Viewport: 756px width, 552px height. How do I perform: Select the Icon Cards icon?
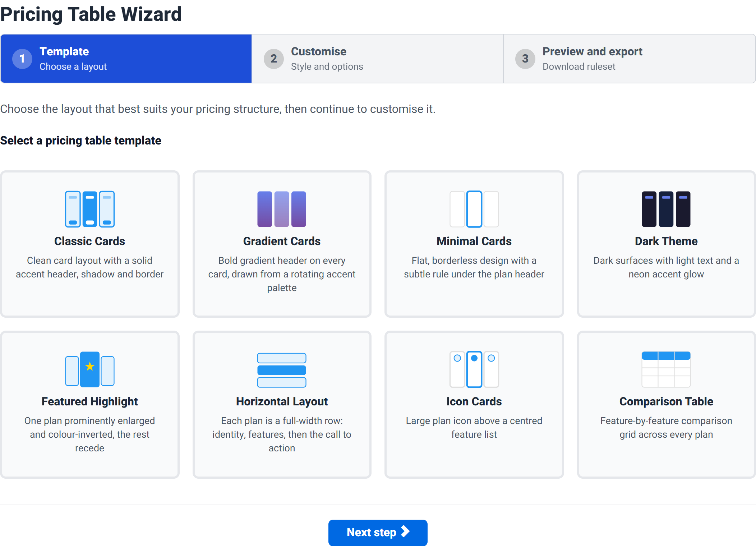[474, 369]
